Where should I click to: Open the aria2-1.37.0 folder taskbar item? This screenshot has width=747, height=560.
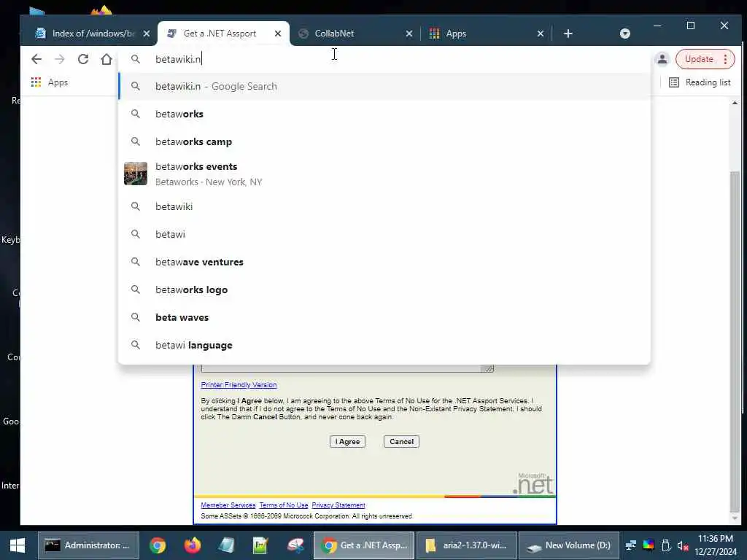[x=466, y=545]
